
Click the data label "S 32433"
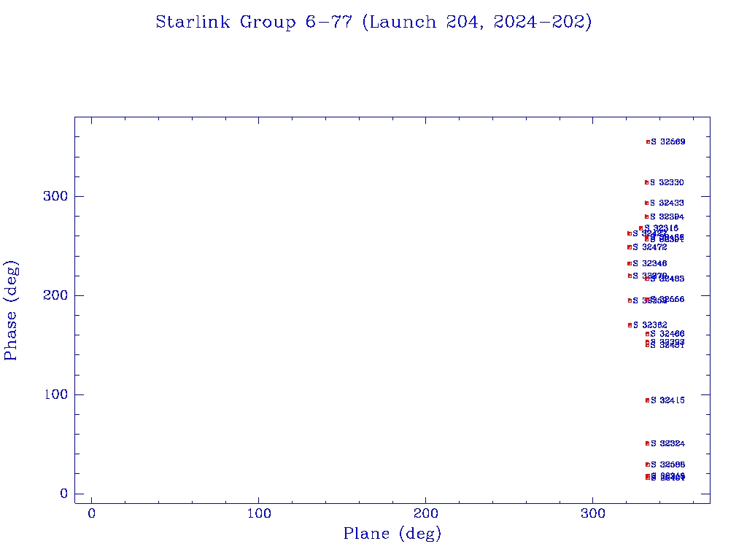click(x=667, y=203)
